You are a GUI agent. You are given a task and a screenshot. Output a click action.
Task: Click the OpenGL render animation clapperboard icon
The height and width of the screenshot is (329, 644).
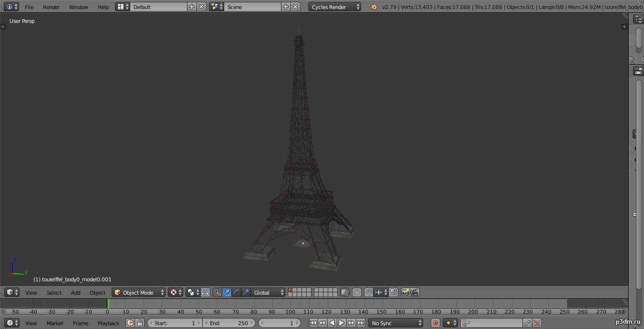click(415, 292)
